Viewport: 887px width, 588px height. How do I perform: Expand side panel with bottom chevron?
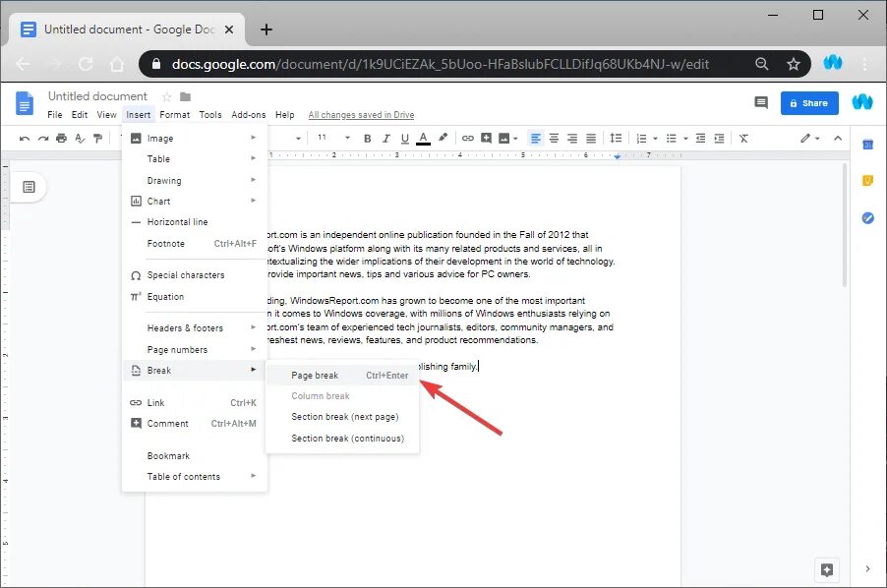(867, 568)
